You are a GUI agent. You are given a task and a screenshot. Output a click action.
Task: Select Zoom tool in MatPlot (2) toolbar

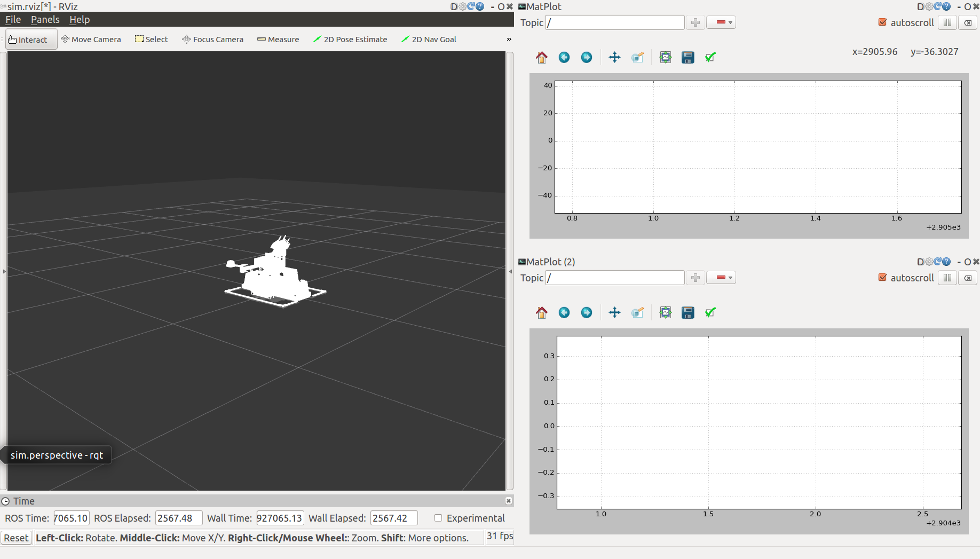click(x=637, y=312)
